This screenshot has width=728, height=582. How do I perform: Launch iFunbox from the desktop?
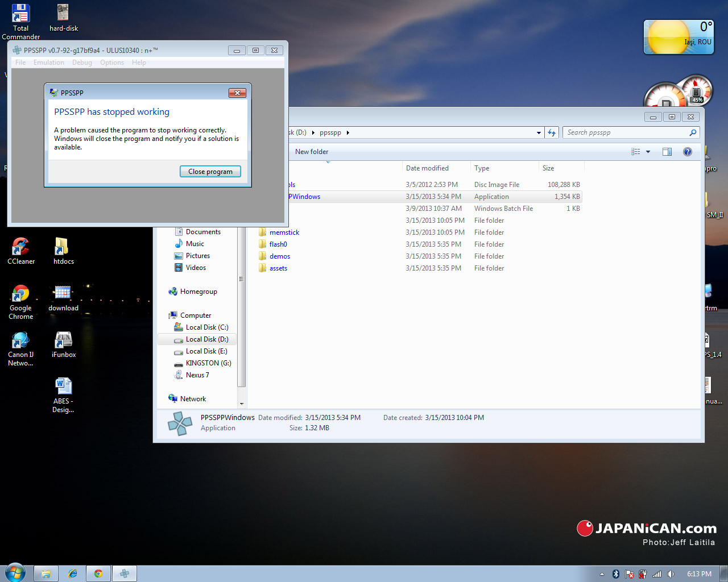64,344
